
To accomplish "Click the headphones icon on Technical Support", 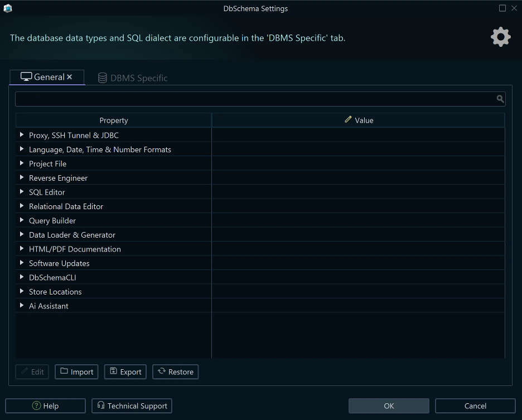I will pyautogui.click(x=100, y=405).
